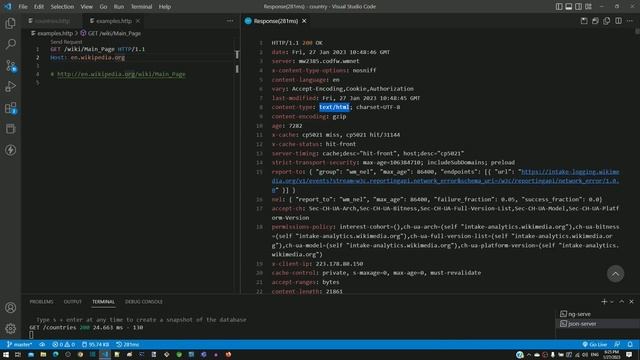Click the scroll-to-top round arrow button
640x360 pixels.
click(615, 274)
